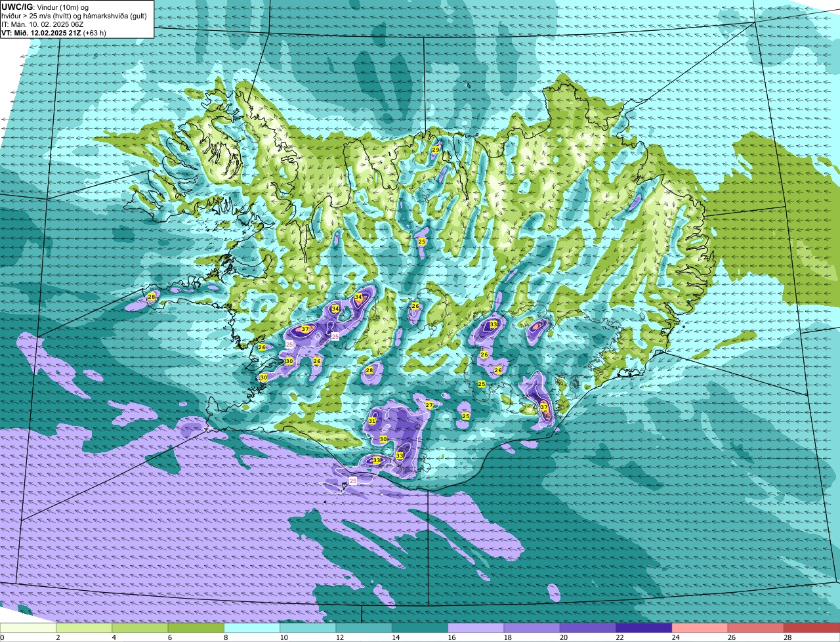Click the legend tick label '8'
The height and width of the screenshot is (642, 840).
(x=226, y=637)
